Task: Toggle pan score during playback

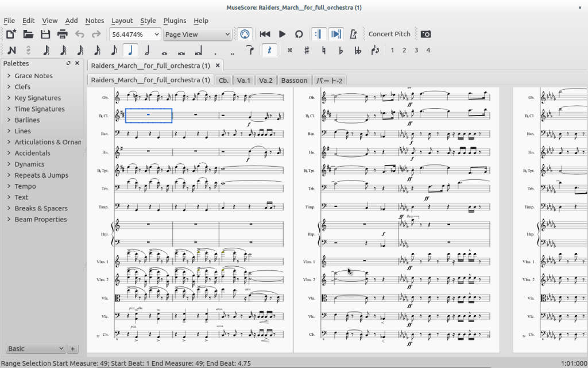Action: point(335,34)
